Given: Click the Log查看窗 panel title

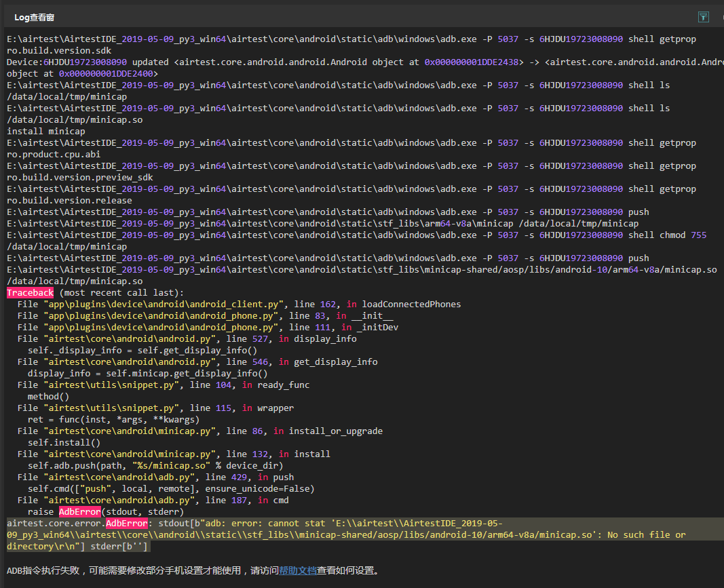Looking at the screenshot, I should tap(34, 18).
